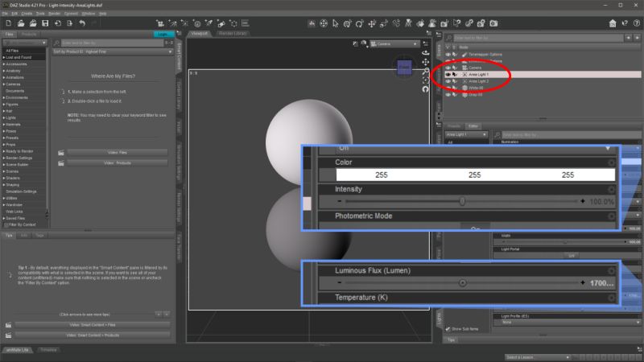The width and height of the screenshot is (644, 362).
Task: Open the Area Light 1 dropdown in Parameters
Action: (467, 134)
